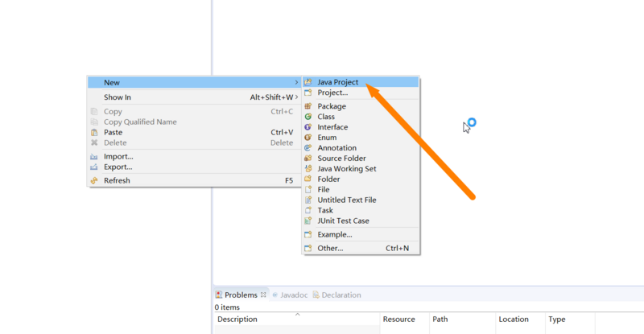644x334 pixels.
Task: Sort by Type column header
Action: pyautogui.click(x=570, y=320)
